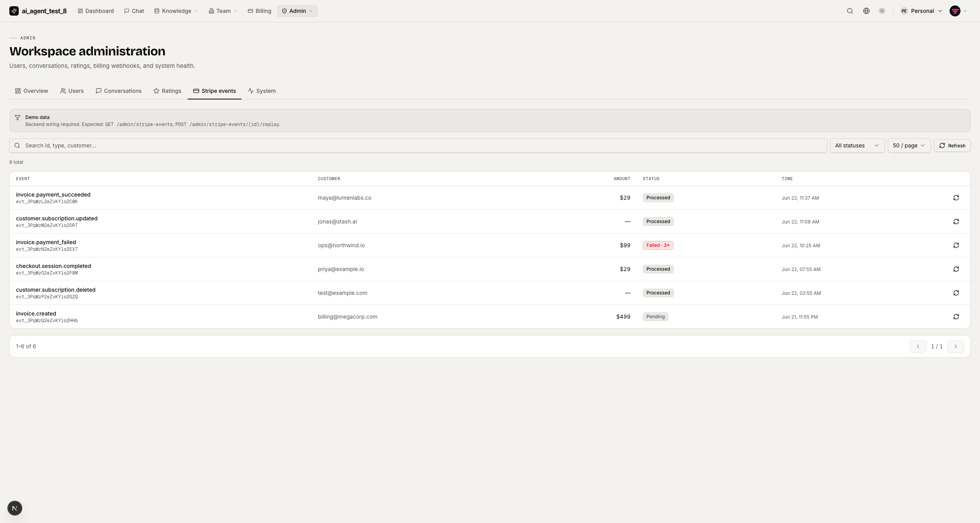
Task: Click the 1–6 of 6 pagination summary
Action: pyautogui.click(x=26, y=346)
